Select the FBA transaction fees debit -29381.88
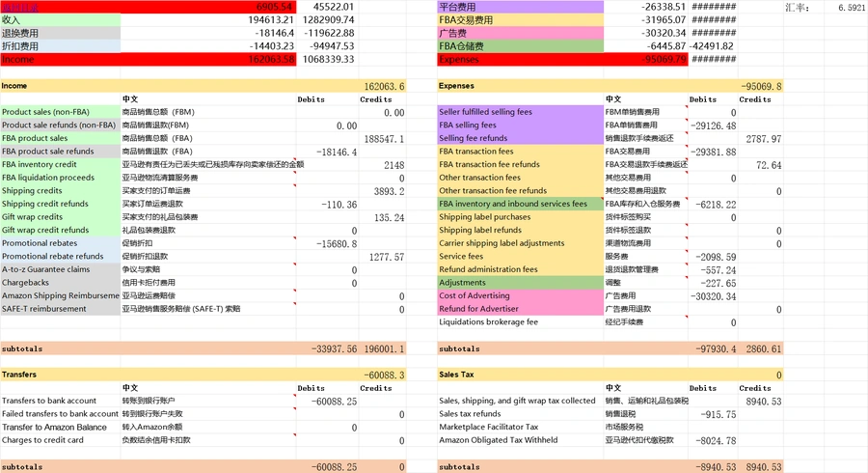The height and width of the screenshot is (473, 868). tap(713, 152)
